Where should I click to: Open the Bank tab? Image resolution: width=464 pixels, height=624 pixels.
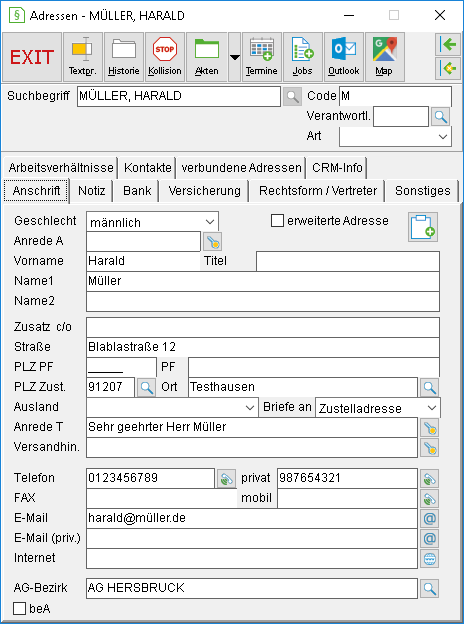tap(137, 191)
